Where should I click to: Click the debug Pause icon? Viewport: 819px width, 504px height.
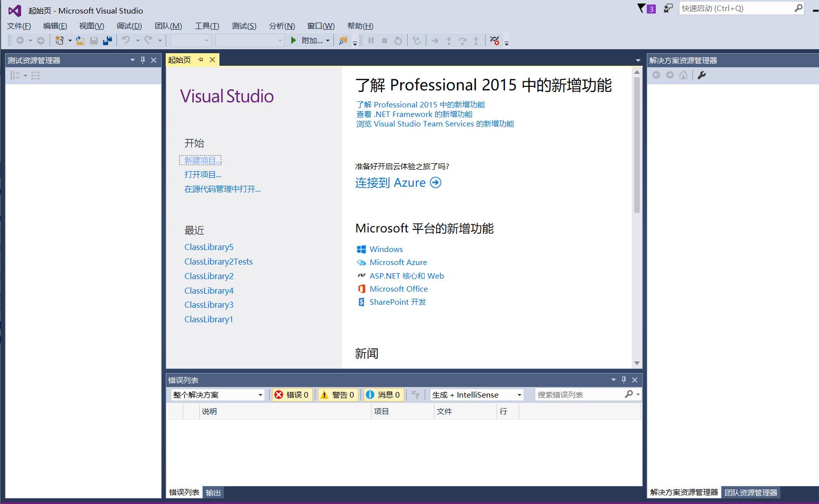click(x=371, y=41)
